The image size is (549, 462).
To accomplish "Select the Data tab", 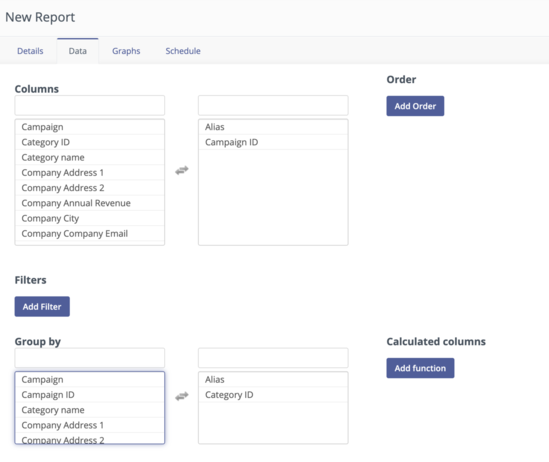I will (x=78, y=51).
